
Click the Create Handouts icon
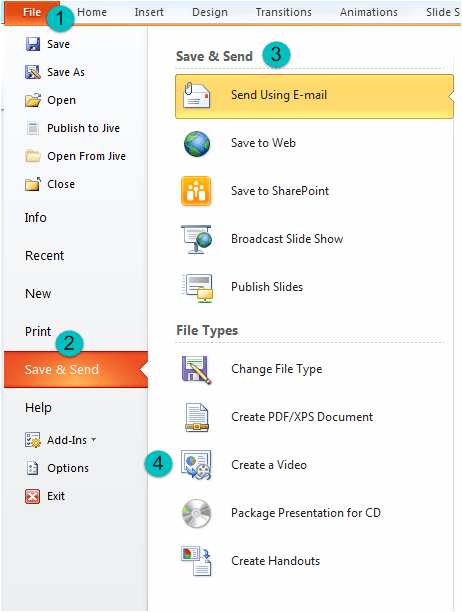tap(196, 561)
